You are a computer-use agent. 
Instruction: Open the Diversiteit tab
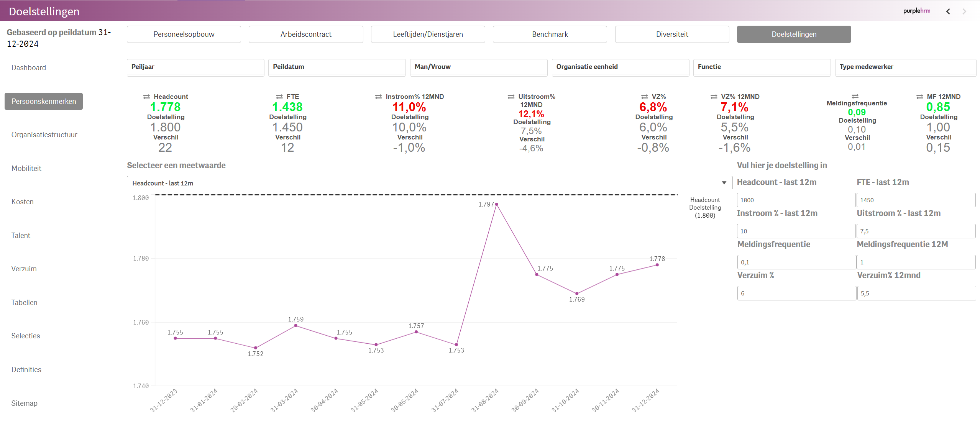(x=671, y=34)
